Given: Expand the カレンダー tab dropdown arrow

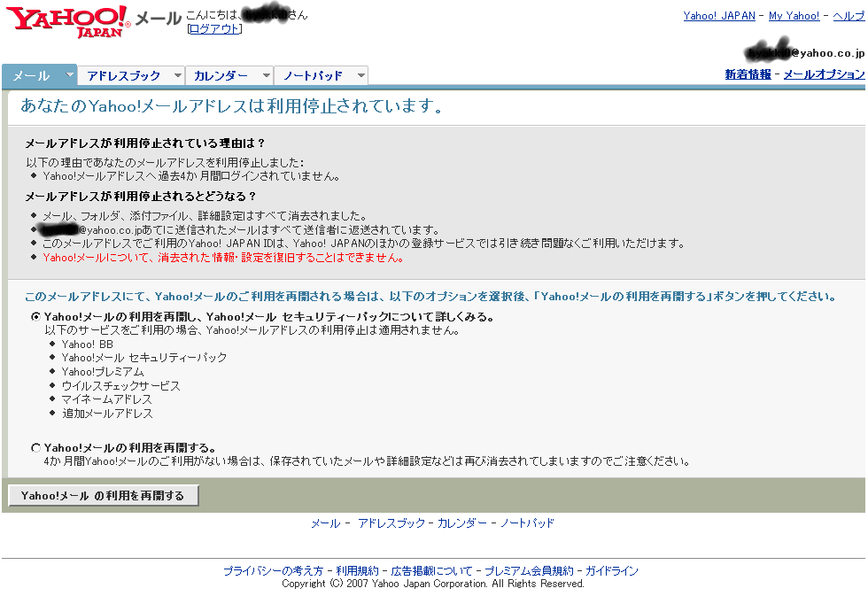Looking at the screenshot, I should click(267, 75).
